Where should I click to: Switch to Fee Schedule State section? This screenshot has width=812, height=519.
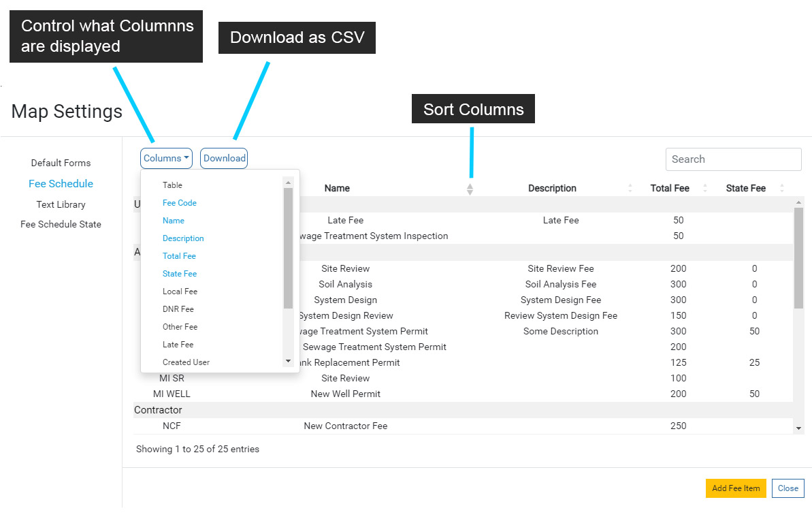pyautogui.click(x=61, y=224)
